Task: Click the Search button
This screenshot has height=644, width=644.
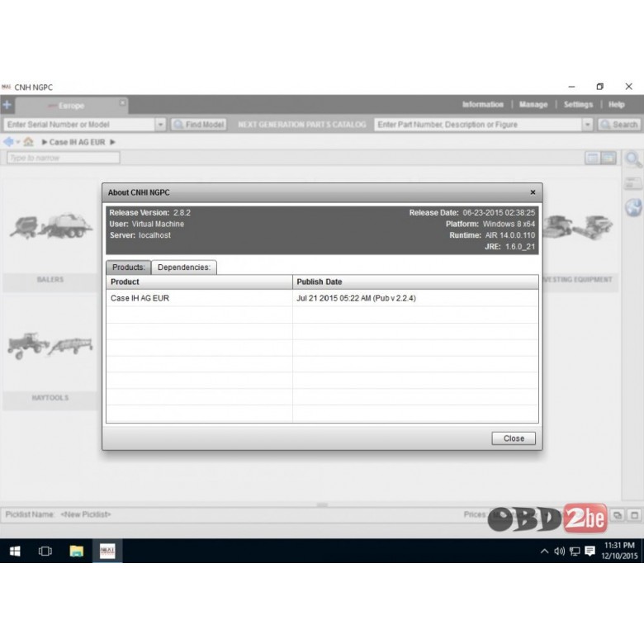Action: coord(619,125)
